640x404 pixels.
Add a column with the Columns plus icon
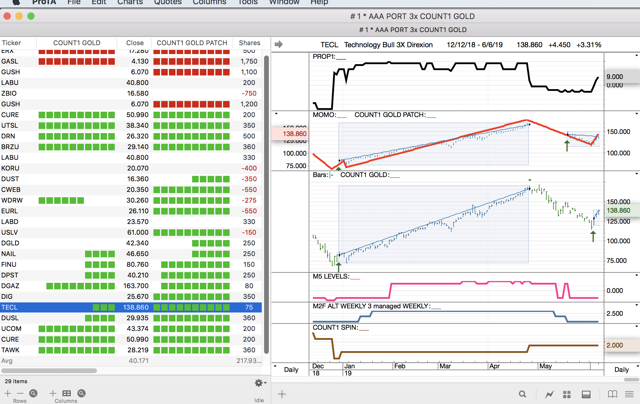pyautogui.click(x=53, y=393)
